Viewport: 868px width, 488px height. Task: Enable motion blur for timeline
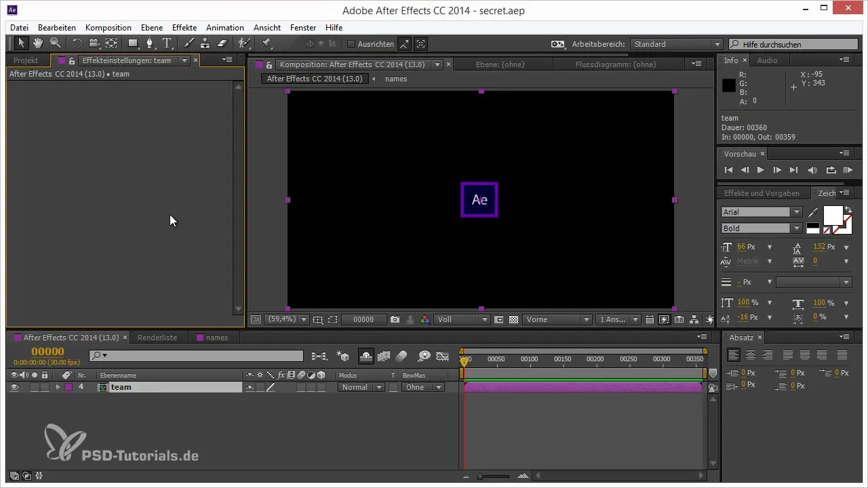401,355
